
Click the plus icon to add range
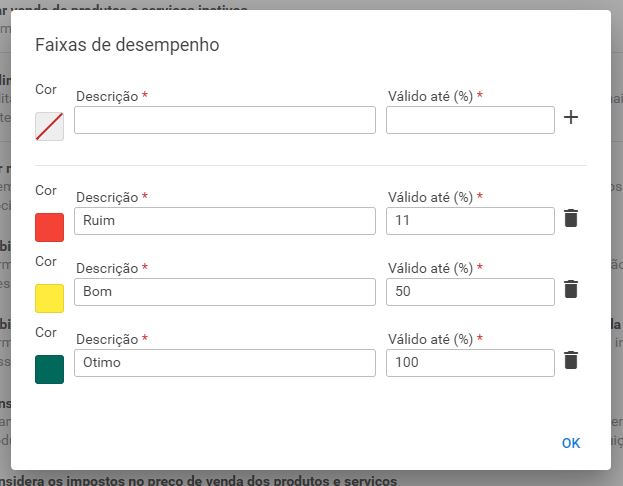point(571,117)
